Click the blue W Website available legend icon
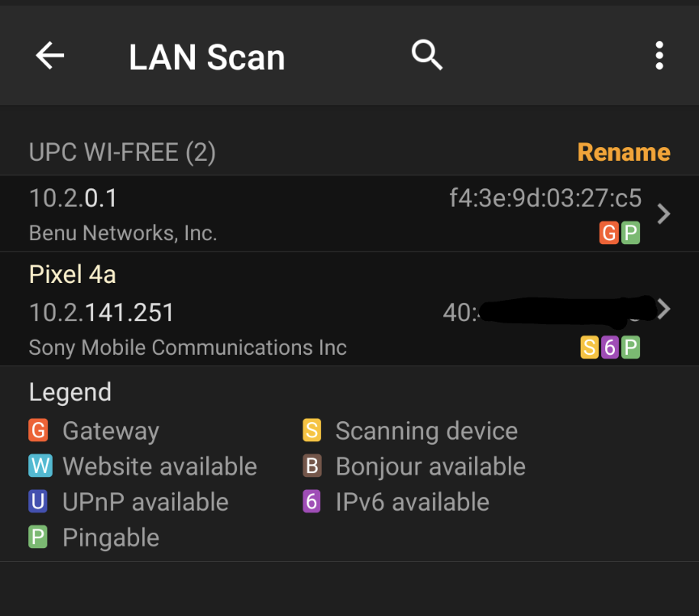 coord(40,466)
